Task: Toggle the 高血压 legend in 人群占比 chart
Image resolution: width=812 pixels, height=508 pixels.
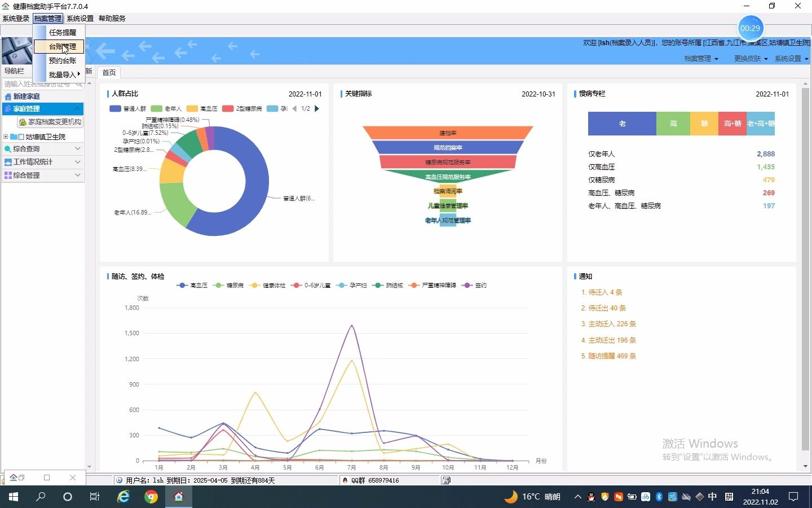Action: coord(202,108)
